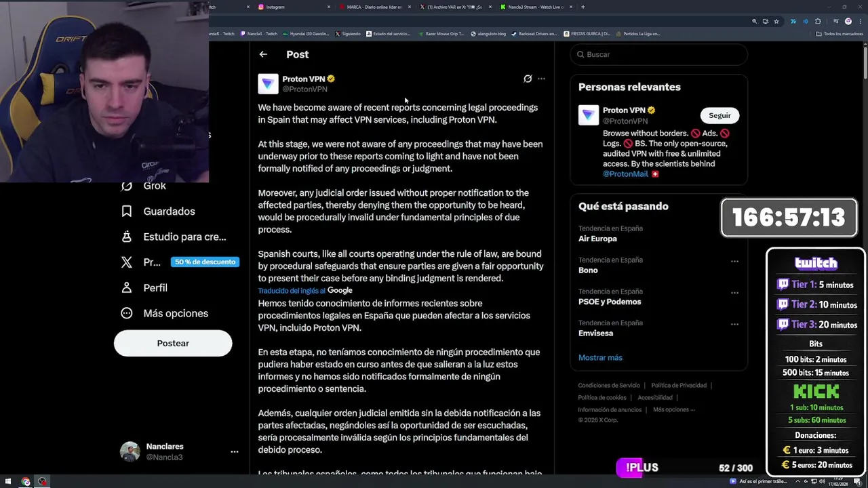Click the @ProtonVPN handle in the post
Image resolution: width=868 pixels, height=488 pixels.
click(x=304, y=89)
